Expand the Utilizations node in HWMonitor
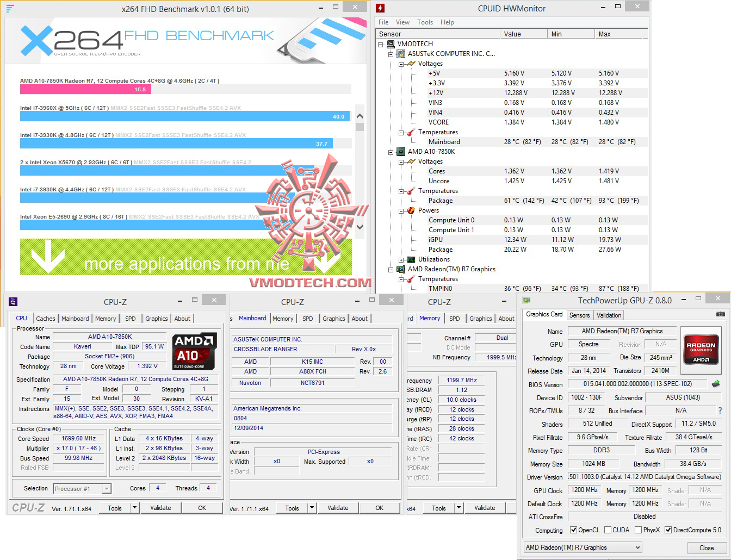 (401, 259)
